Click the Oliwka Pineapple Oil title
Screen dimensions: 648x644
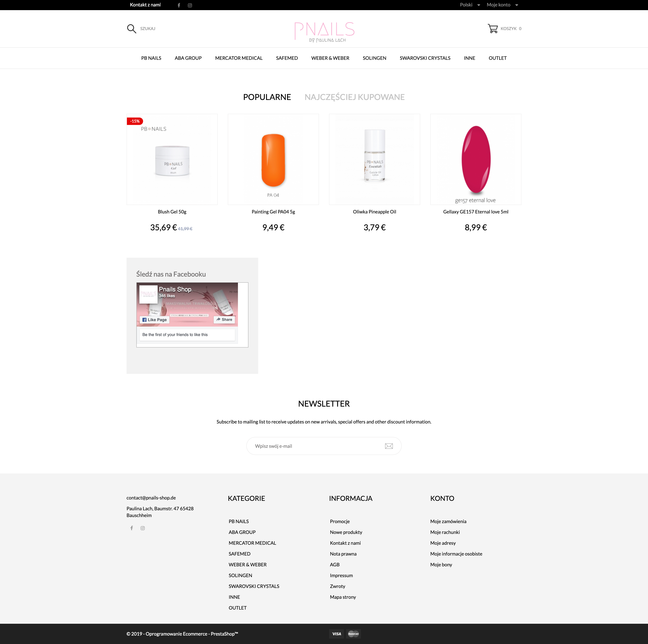[x=375, y=212]
